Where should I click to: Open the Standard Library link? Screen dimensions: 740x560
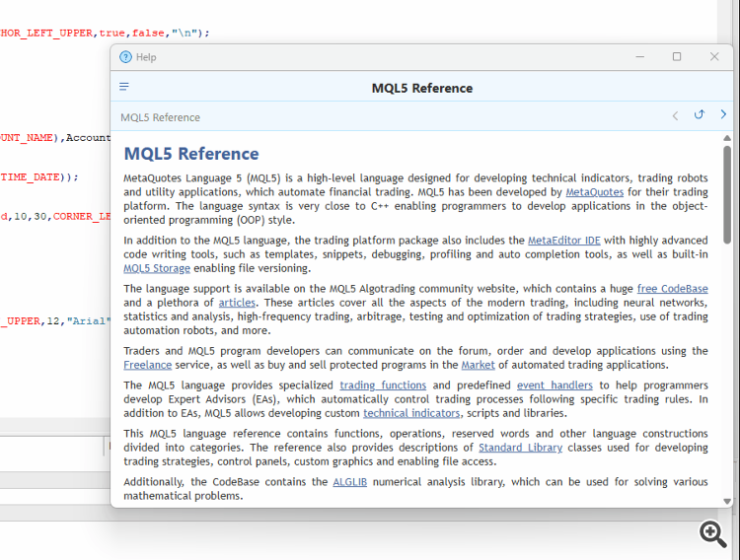521,448
